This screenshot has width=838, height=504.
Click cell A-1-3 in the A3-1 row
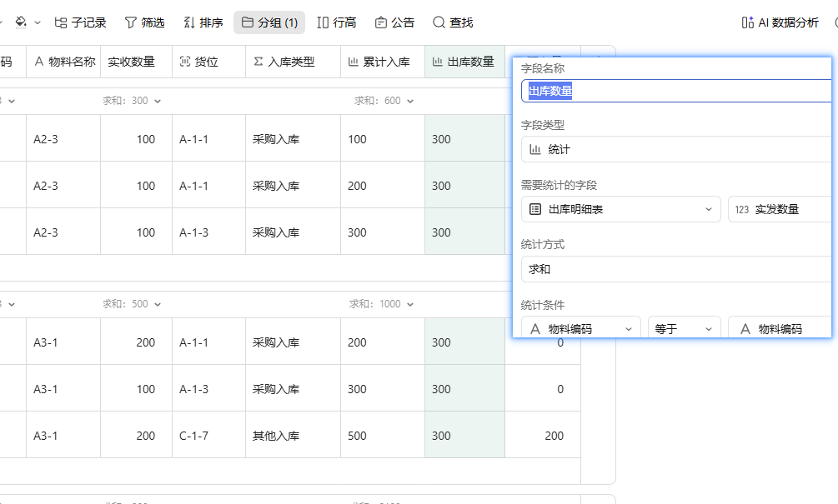[x=209, y=389]
